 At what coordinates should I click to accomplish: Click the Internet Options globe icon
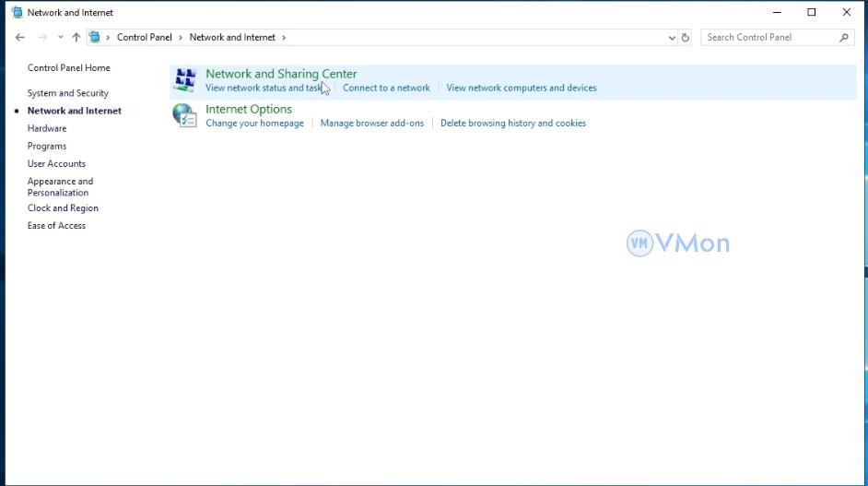click(185, 115)
